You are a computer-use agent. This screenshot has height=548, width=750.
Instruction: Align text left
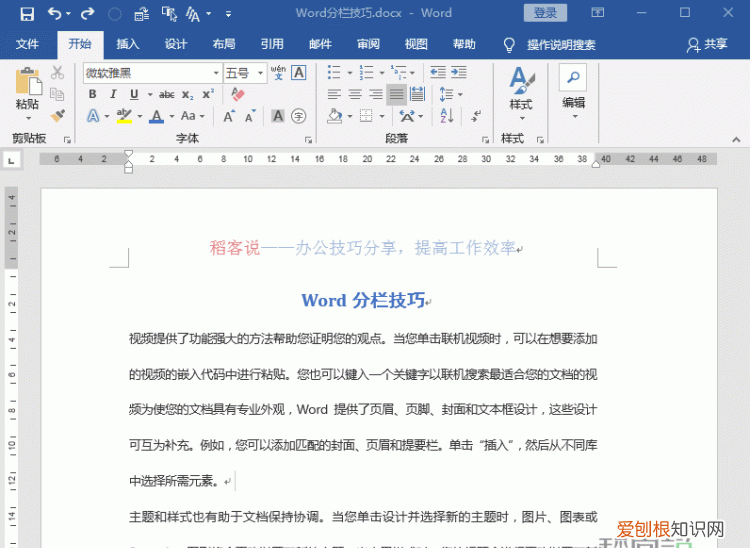(x=334, y=94)
